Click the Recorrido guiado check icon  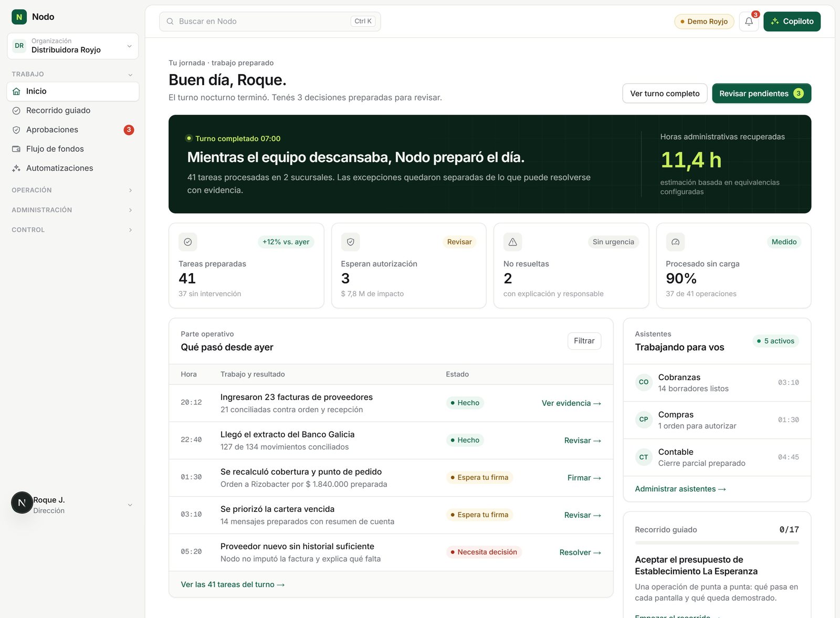(16, 111)
